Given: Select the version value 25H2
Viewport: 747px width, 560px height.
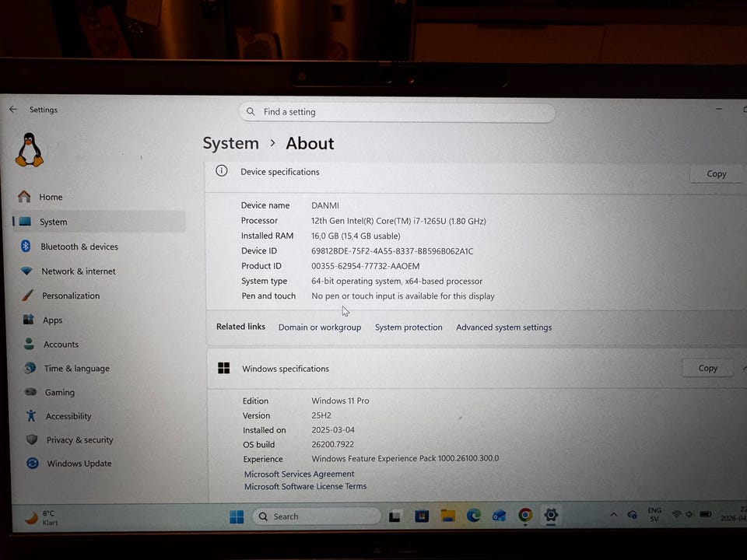Looking at the screenshot, I should click(321, 415).
